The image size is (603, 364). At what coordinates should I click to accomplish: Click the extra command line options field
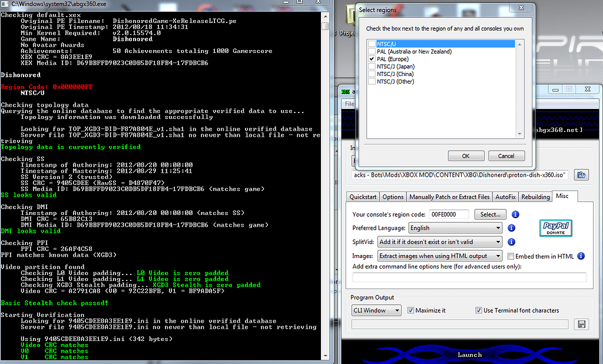click(x=469, y=277)
